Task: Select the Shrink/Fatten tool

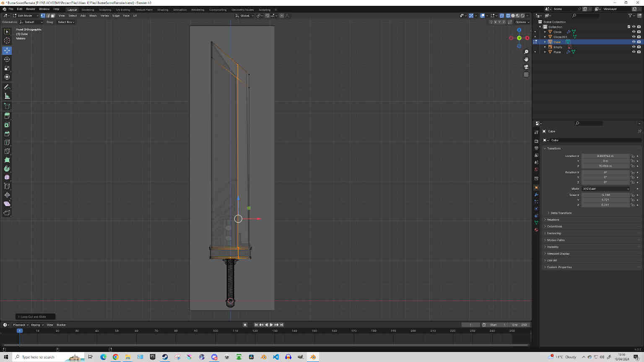Action: [7, 195]
